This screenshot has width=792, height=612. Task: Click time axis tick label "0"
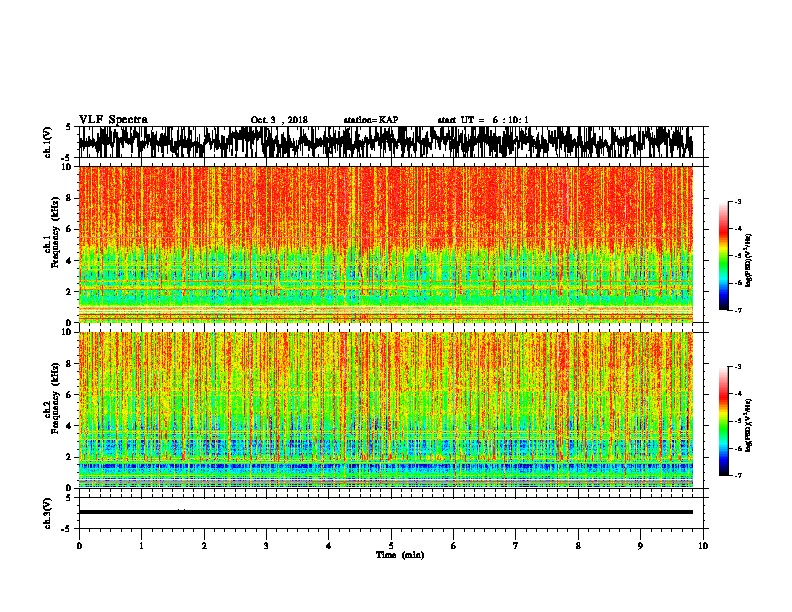[79, 546]
